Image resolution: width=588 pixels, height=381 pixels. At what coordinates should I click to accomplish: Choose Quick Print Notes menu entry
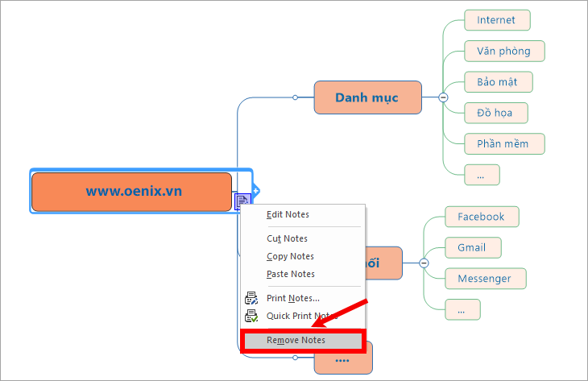coord(302,316)
